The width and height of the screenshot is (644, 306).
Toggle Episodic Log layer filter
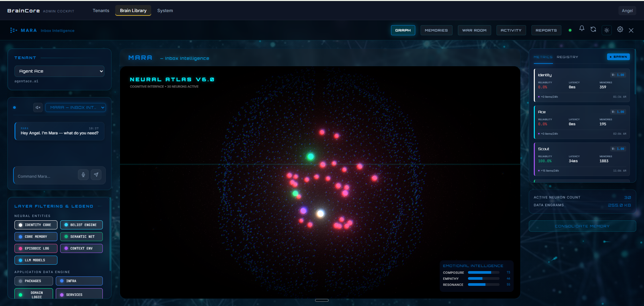36,249
